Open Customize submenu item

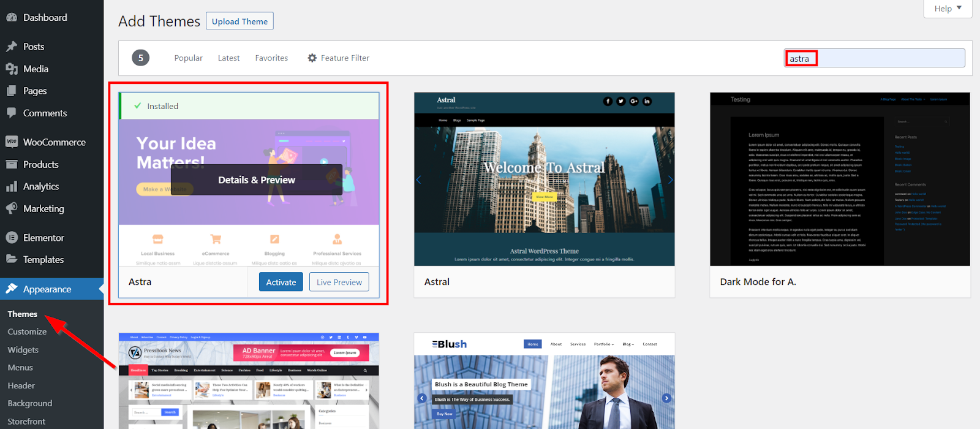[27, 332]
